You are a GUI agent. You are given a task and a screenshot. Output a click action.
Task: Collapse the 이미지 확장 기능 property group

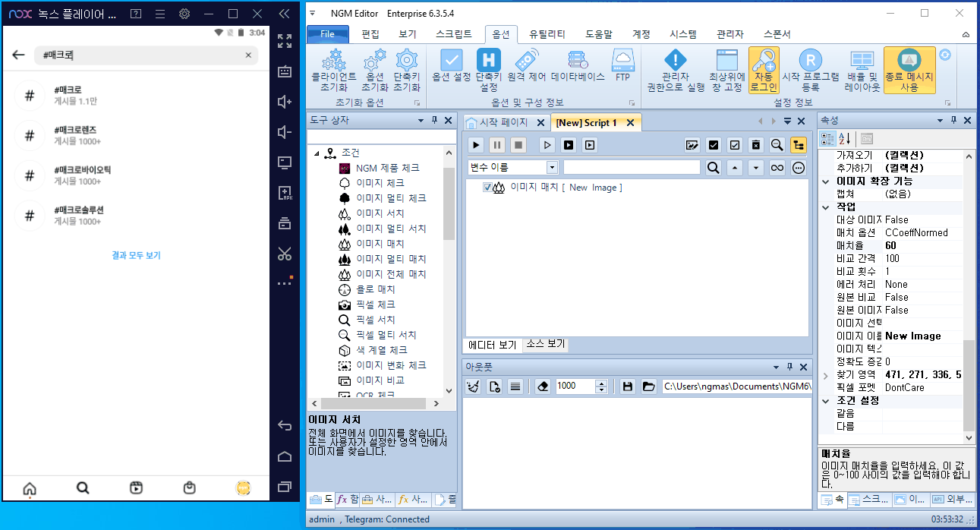click(x=826, y=181)
